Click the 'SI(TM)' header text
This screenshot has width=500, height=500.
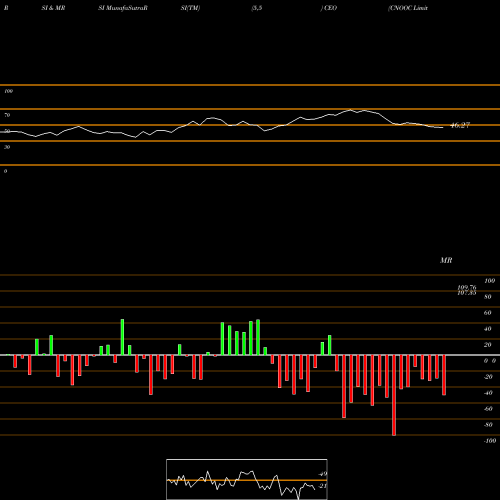click(x=190, y=8)
